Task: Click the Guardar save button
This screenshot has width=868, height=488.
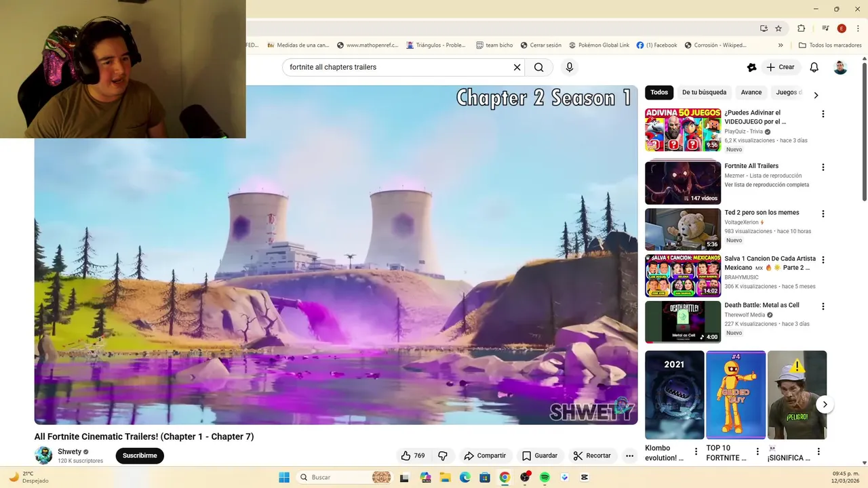Action: [540, 455]
